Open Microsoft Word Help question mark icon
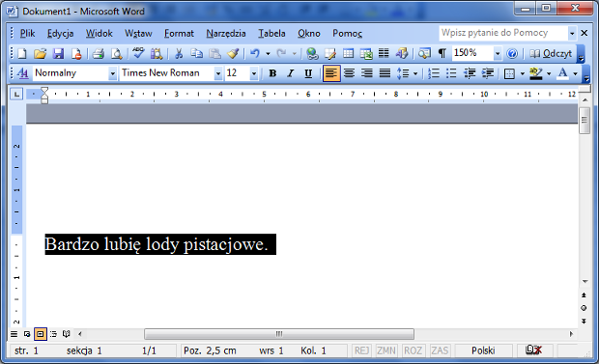 pyautogui.click(x=512, y=53)
